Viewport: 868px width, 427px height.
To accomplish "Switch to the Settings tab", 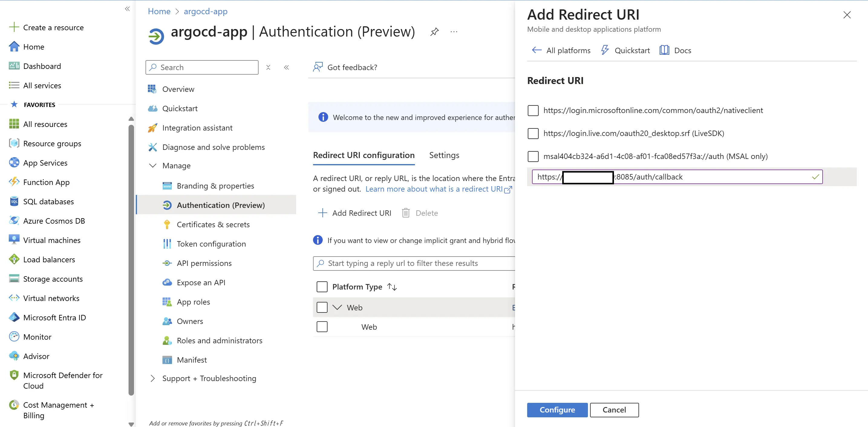I will coord(444,155).
